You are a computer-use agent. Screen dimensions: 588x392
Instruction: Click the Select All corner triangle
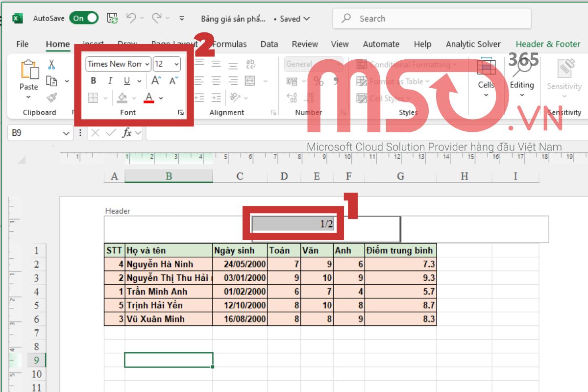[x=21, y=160]
